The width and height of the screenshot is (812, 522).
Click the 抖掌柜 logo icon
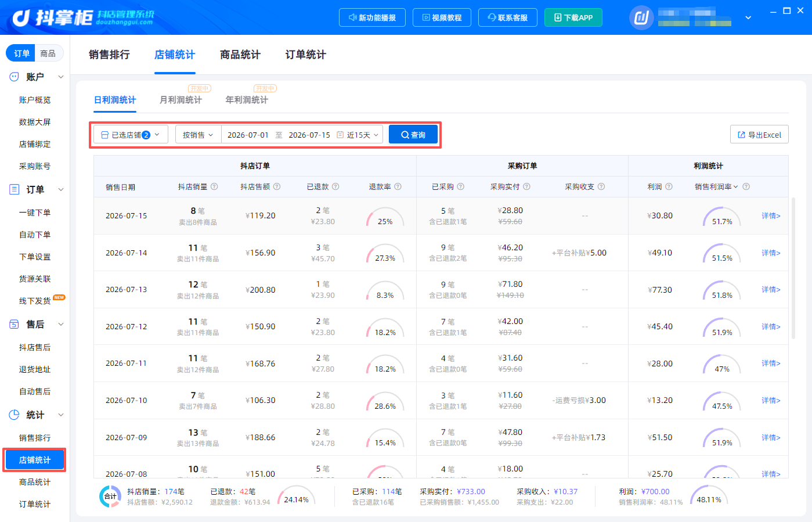[21, 17]
